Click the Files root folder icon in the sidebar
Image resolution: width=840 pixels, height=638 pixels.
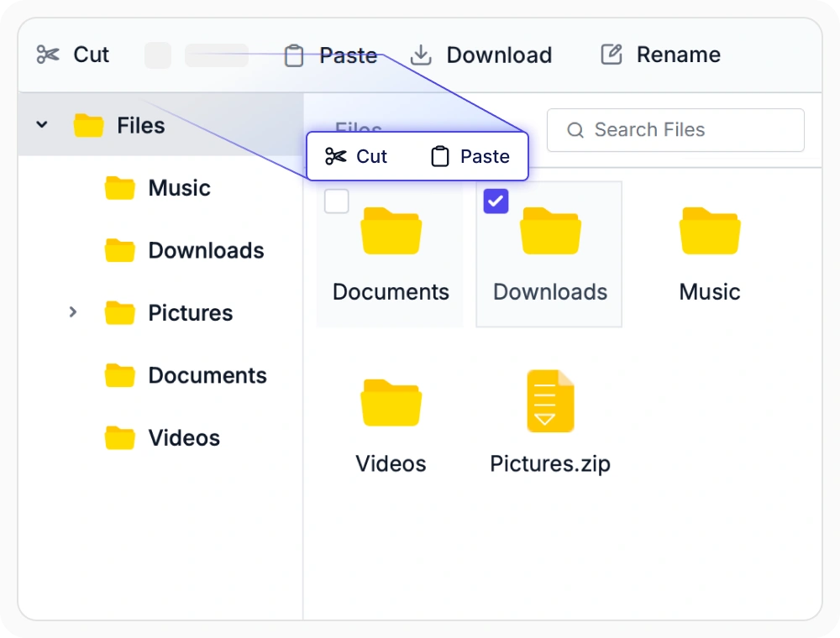click(88, 125)
